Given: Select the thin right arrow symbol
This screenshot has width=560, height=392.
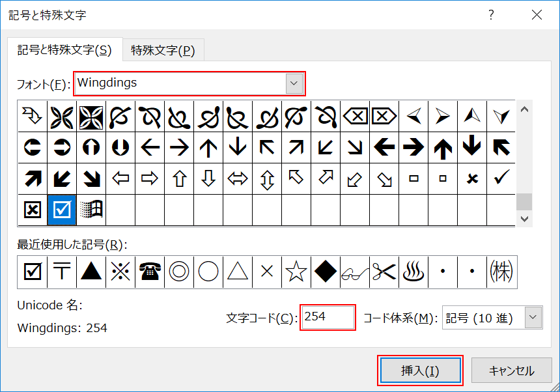Looking at the screenshot, I should pos(179,147).
